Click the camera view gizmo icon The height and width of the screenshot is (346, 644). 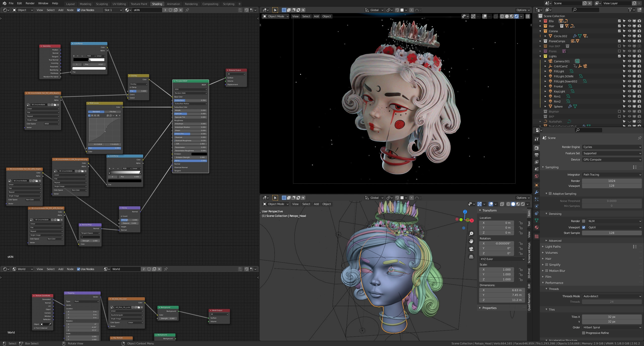pyautogui.click(x=471, y=249)
